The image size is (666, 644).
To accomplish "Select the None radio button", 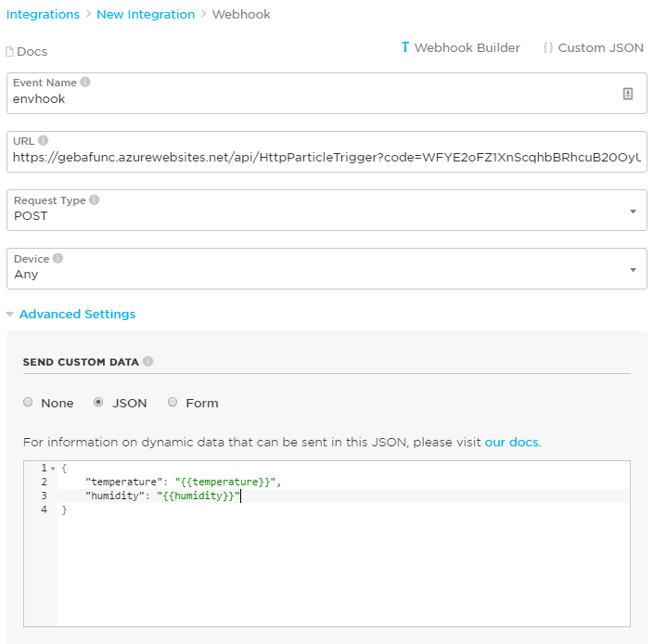I will point(28,403).
